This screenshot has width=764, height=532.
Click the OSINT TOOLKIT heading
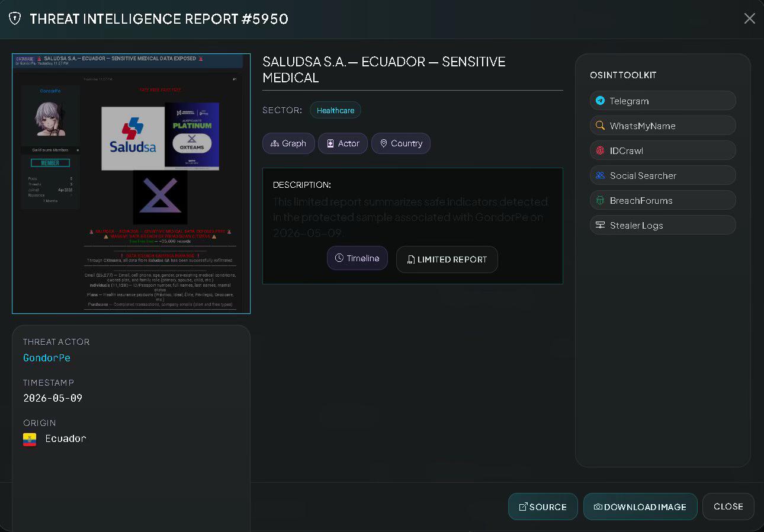click(x=623, y=75)
